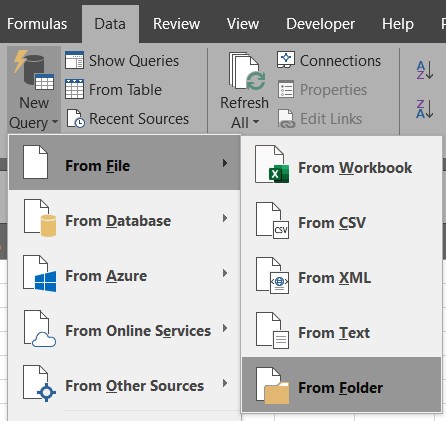Expand the From Online Services submenu arrow
Screen dimensions: 446x421
tap(225, 328)
